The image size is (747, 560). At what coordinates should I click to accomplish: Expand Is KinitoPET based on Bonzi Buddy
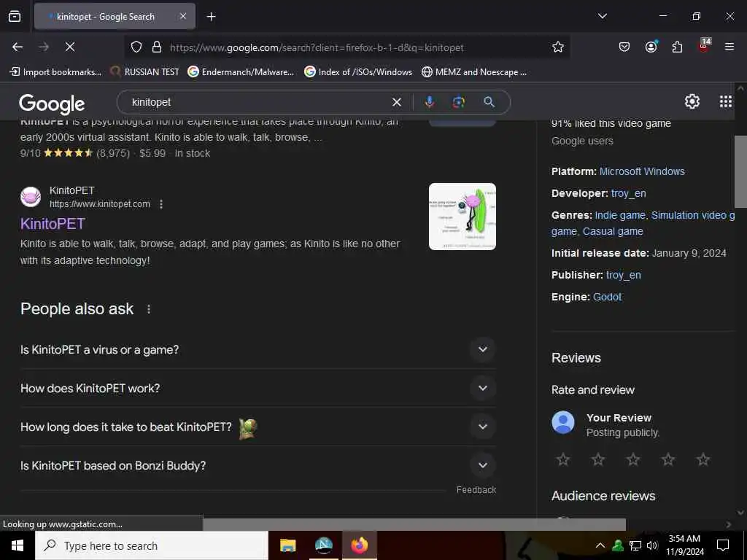click(258, 465)
